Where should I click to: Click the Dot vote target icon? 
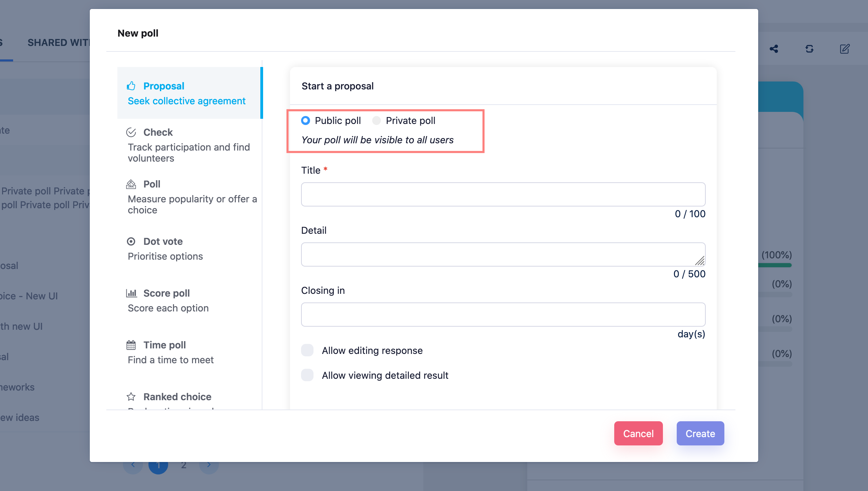point(131,241)
